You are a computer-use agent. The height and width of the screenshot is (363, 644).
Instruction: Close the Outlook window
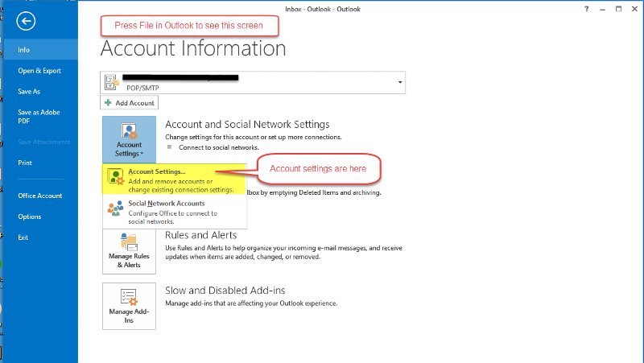(634, 9)
